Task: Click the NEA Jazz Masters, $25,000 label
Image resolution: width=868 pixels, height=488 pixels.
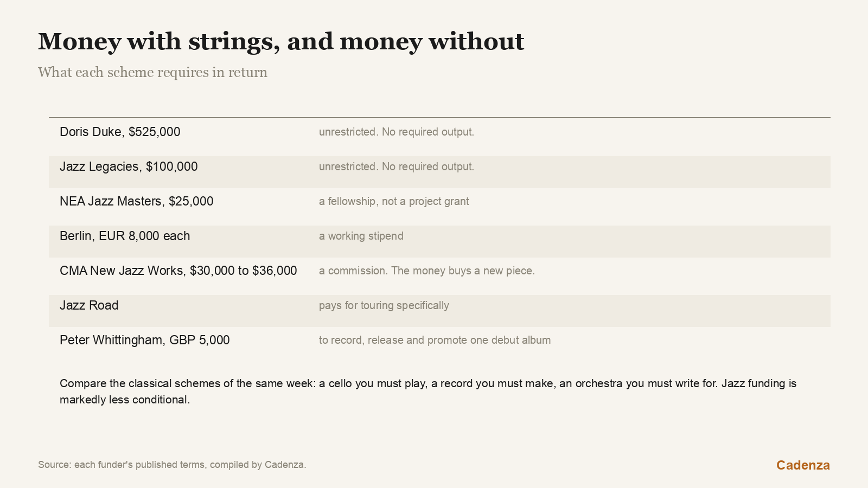Action: [137, 201]
